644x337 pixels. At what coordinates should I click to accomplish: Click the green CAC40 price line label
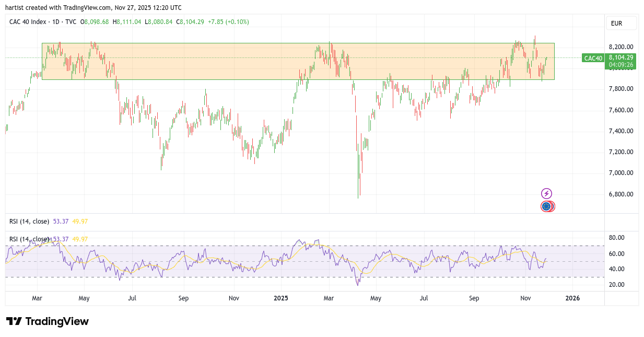[593, 58]
